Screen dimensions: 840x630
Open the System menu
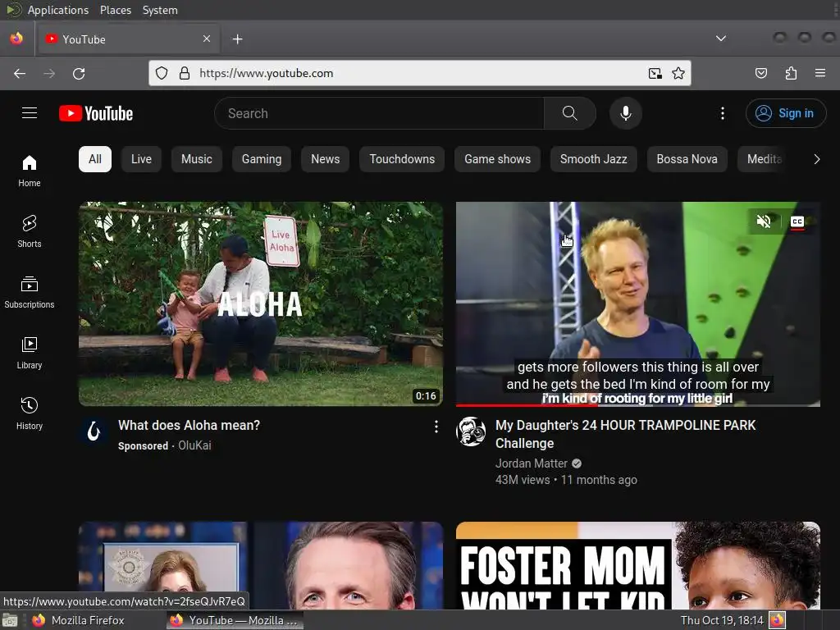point(160,10)
